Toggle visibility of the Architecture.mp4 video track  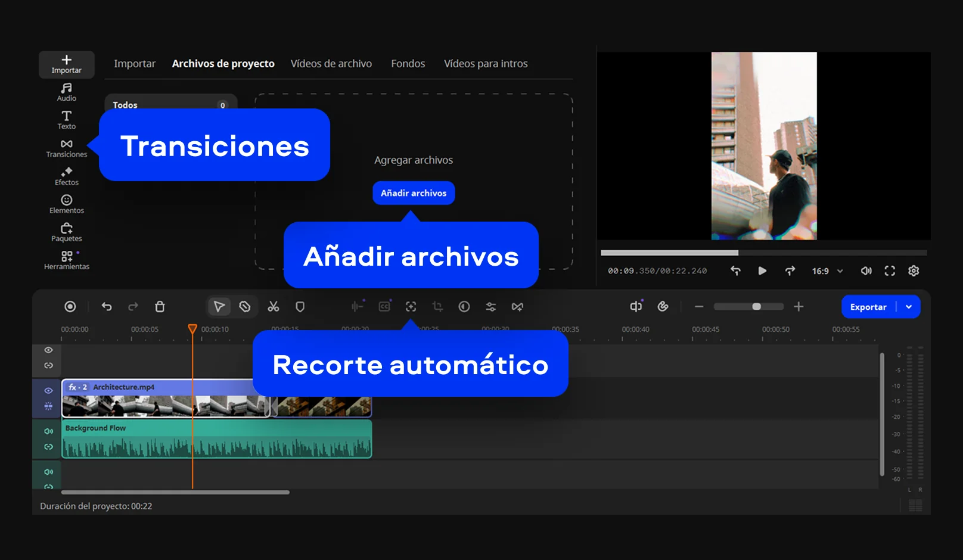point(49,391)
